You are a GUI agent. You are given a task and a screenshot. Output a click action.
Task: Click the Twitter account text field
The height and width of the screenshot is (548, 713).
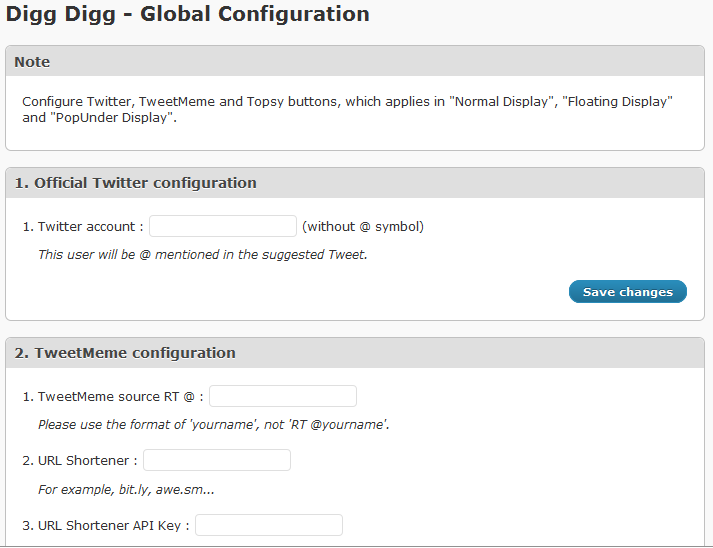(x=223, y=226)
